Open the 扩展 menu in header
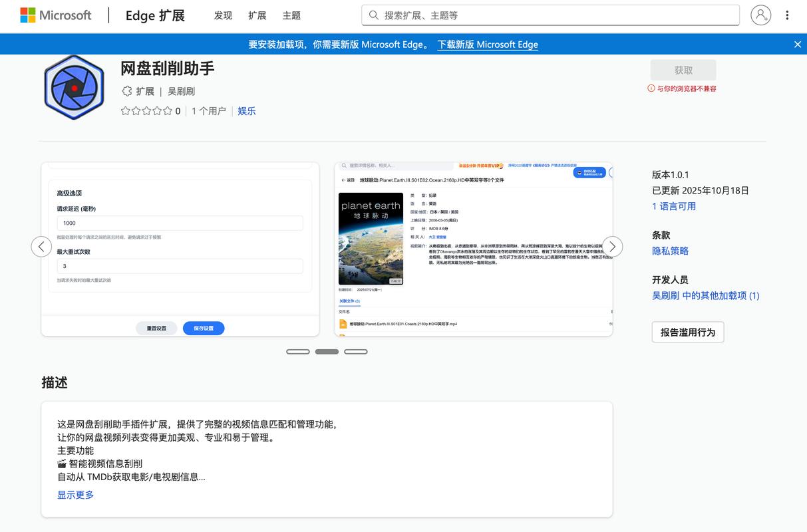The height and width of the screenshot is (532, 807). click(257, 15)
